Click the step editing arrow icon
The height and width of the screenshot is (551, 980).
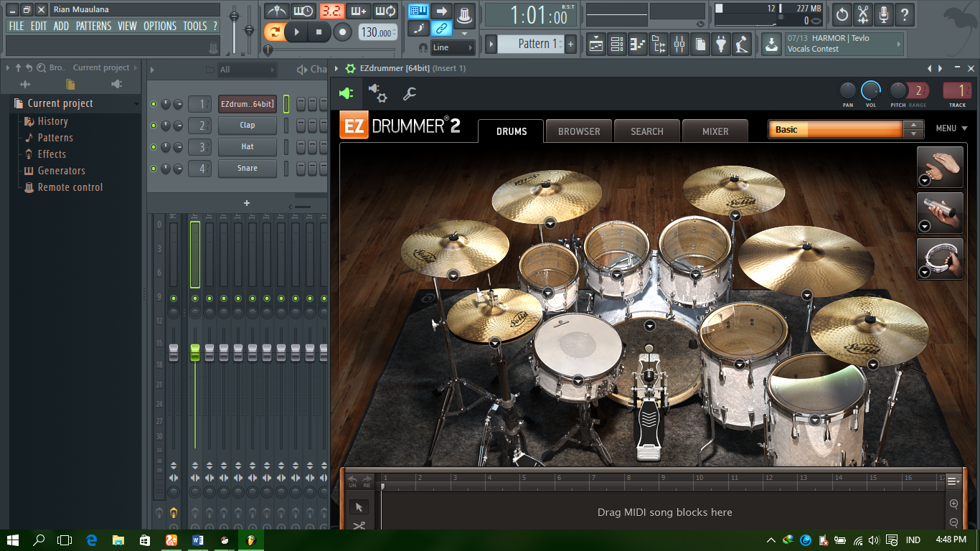click(x=442, y=11)
